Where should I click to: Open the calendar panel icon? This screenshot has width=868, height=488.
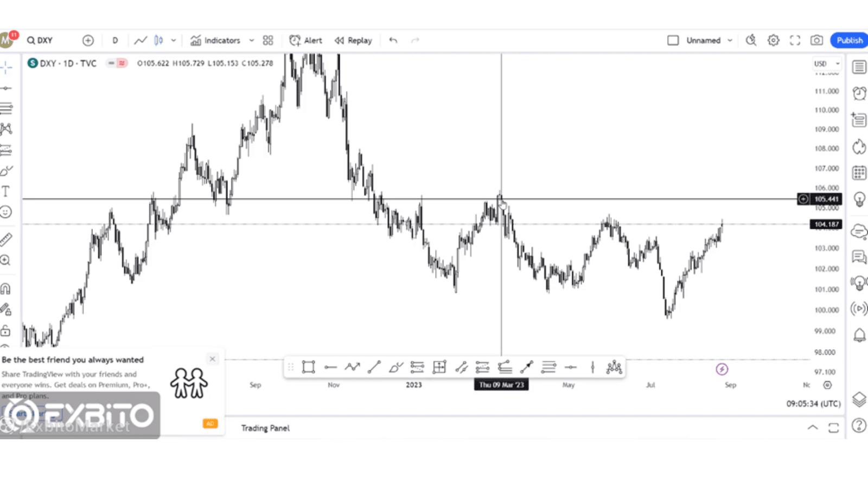859,173
